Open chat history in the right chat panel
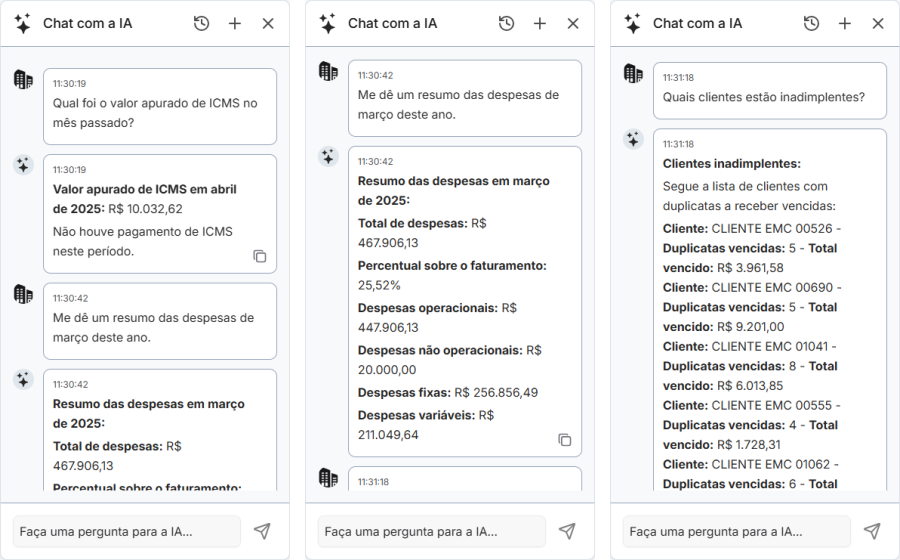Image resolution: width=900 pixels, height=560 pixels. pos(811,24)
